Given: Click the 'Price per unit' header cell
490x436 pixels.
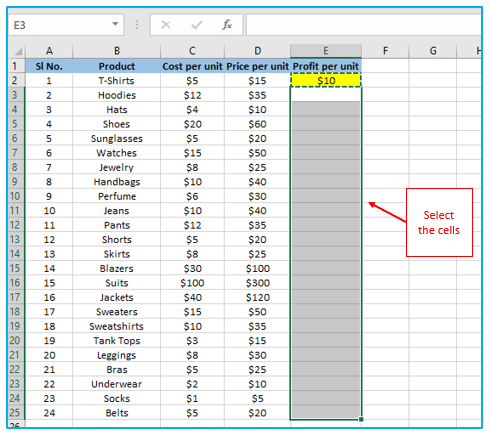Looking at the screenshot, I should pos(257,66).
